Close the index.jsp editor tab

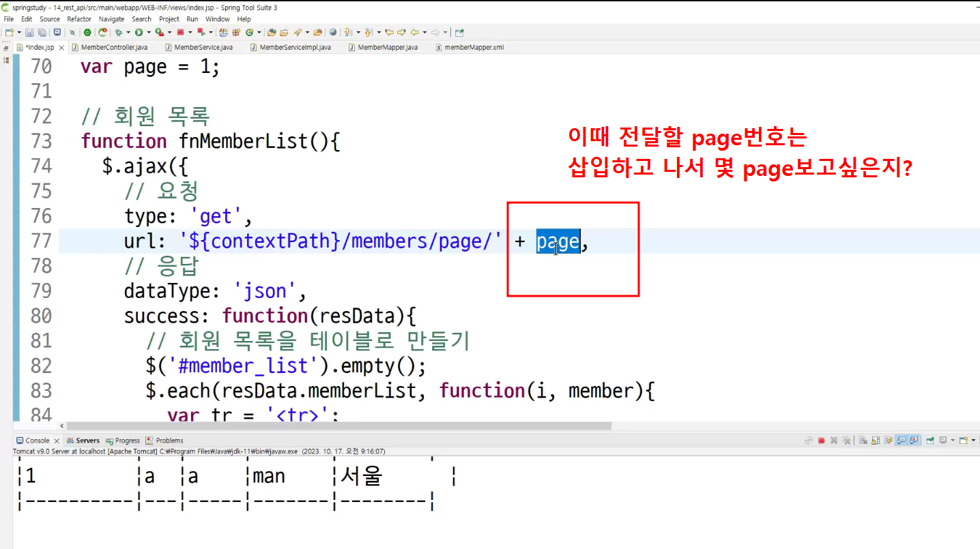point(61,48)
